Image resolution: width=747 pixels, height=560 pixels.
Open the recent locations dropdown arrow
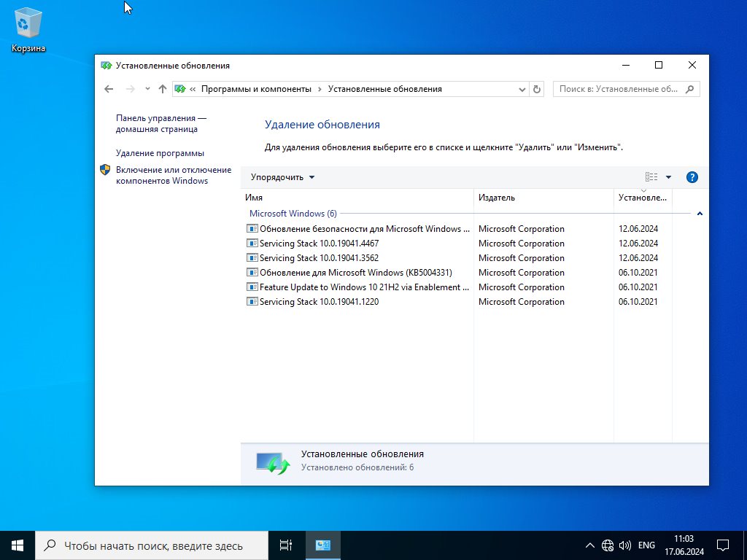pyautogui.click(x=147, y=89)
